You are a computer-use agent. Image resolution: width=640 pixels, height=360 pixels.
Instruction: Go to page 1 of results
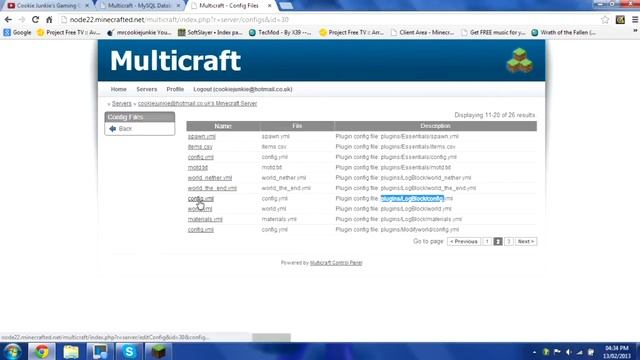coord(487,242)
